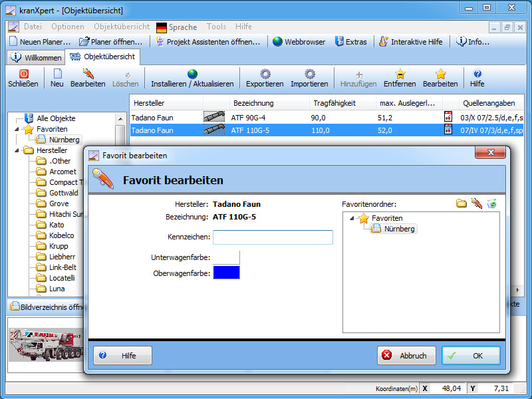This screenshot has height=399, width=532.
Task: Open the Projekt Assistenten toolbar item
Action: click(208, 42)
